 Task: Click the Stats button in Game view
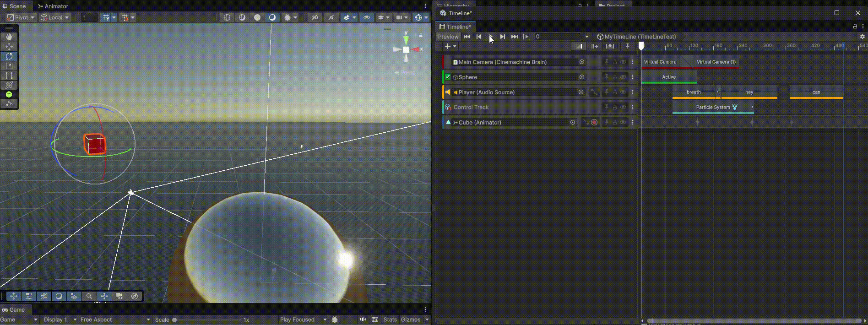(x=390, y=320)
